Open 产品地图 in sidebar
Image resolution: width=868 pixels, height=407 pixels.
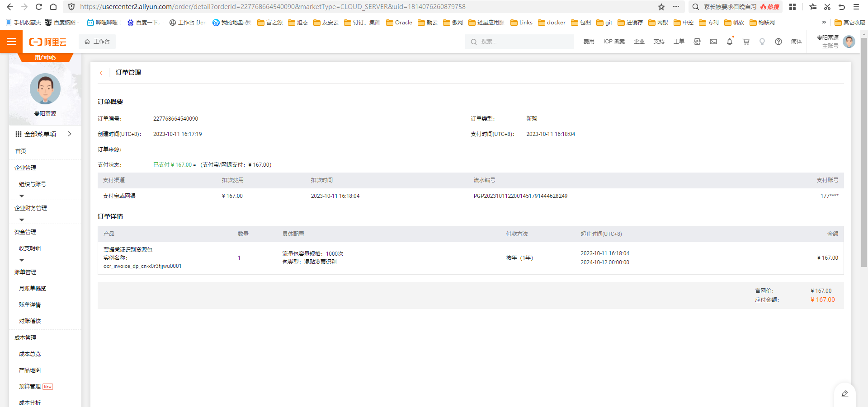coord(30,370)
